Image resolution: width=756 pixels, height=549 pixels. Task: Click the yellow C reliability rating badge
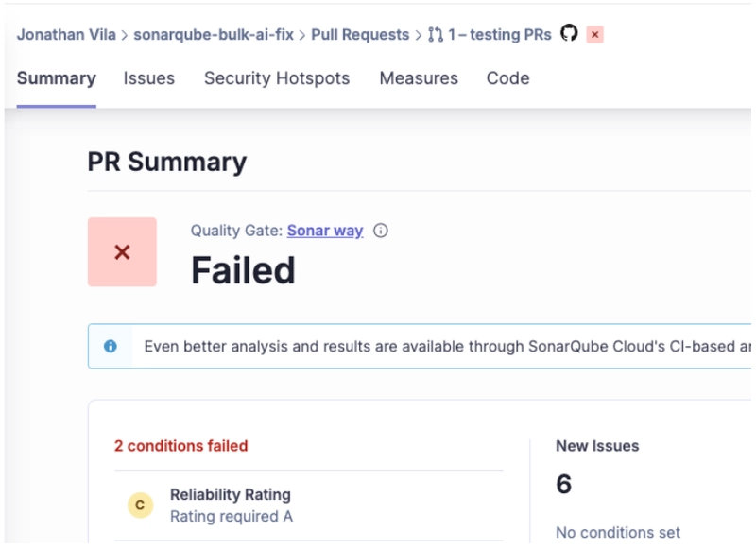(140, 505)
